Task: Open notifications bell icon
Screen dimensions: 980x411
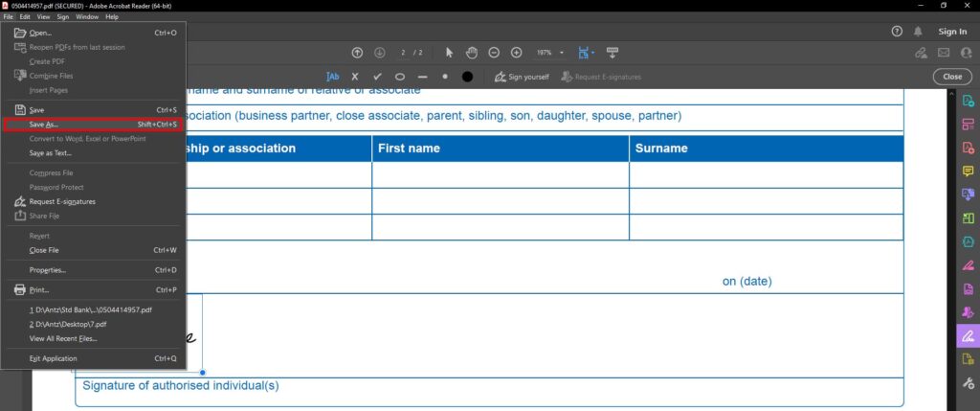Action: [x=918, y=32]
